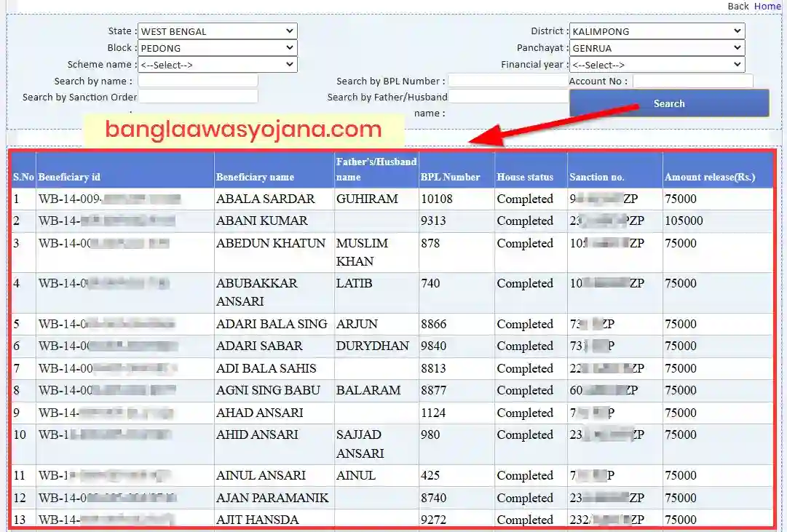Click the blue Search button
This screenshot has height=532, width=787.
(x=669, y=103)
